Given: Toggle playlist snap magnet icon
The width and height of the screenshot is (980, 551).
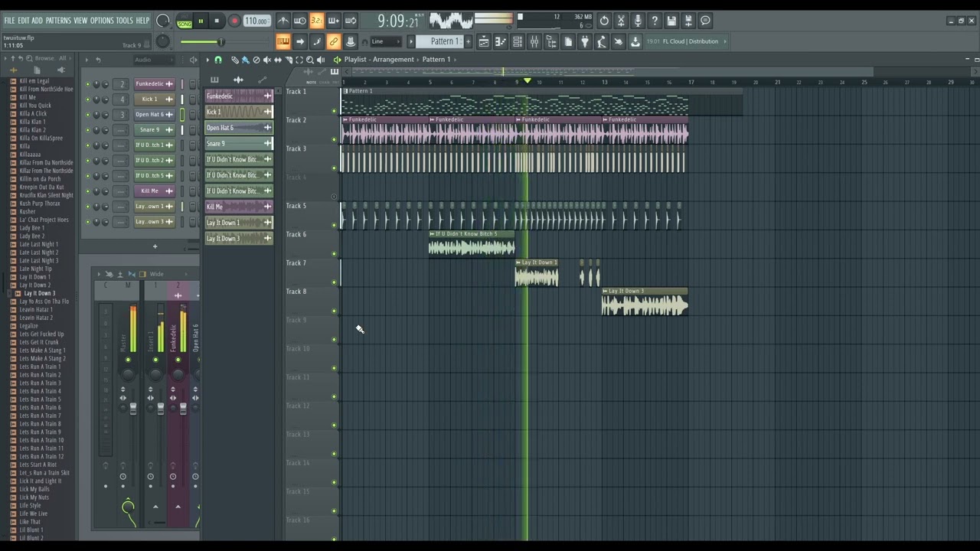Looking at the screenshot, I should coord(218,60).
